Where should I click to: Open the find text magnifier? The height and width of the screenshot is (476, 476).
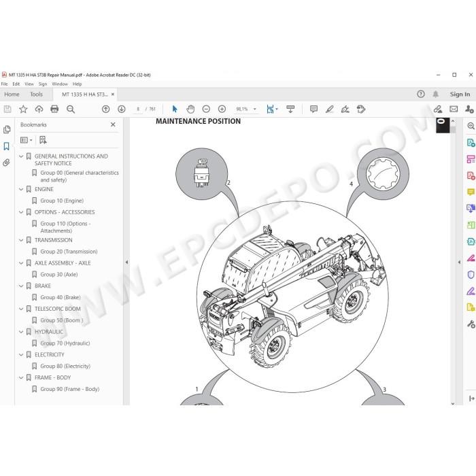tap(71, 109)
